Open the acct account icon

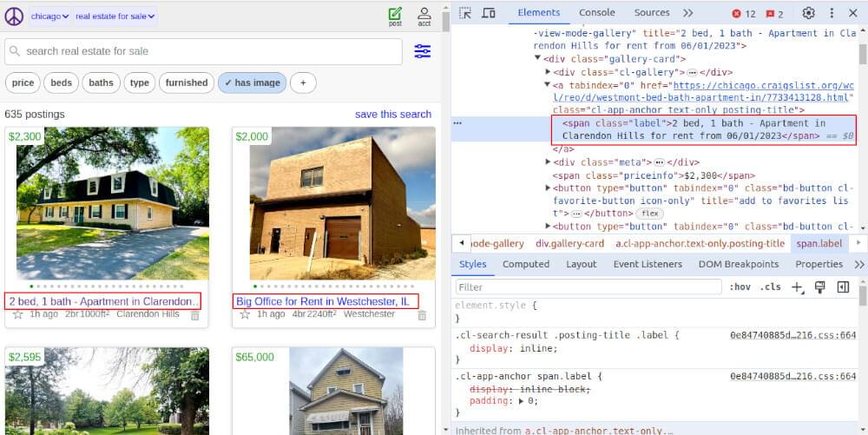click(424, 16)
